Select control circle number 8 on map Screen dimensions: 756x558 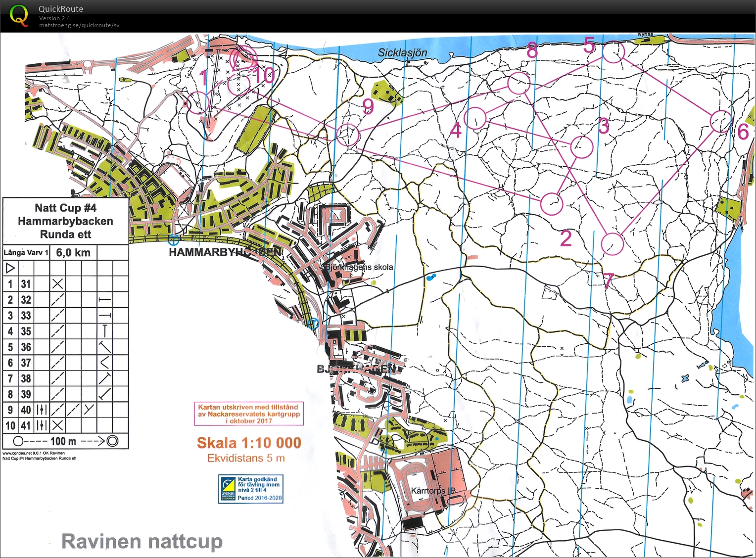[519, 83]
